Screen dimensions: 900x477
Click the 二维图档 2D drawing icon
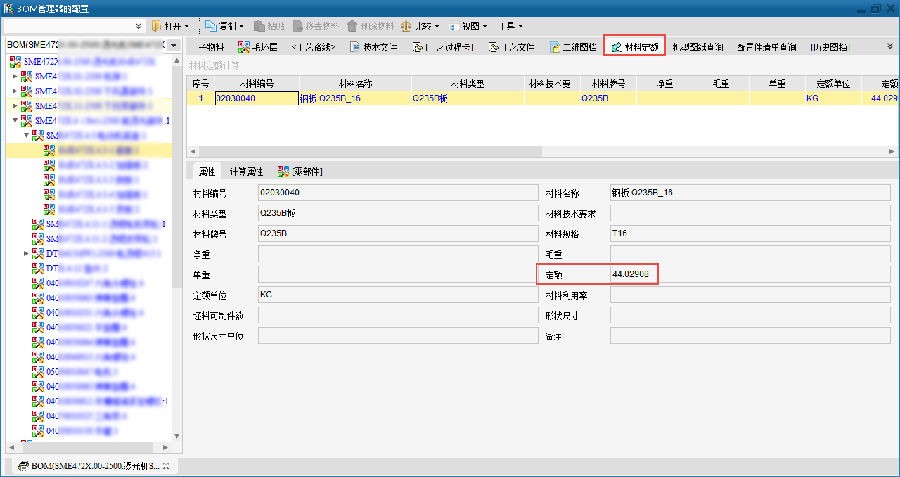[554, 46]
